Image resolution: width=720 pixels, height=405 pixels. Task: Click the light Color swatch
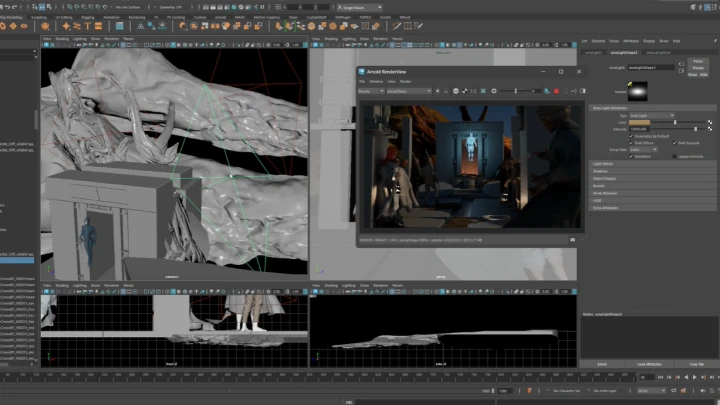tap(639, 123)
